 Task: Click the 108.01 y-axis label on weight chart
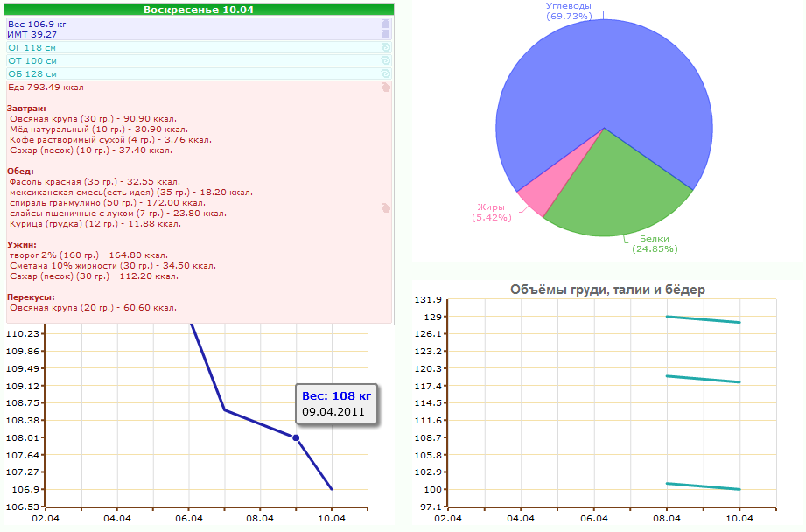tap(22, 437)
